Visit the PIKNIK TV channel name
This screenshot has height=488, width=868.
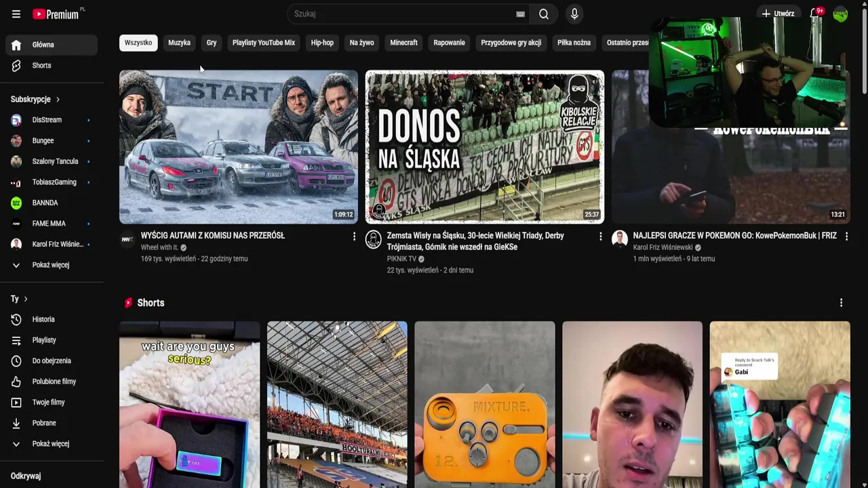coord(401,259)
